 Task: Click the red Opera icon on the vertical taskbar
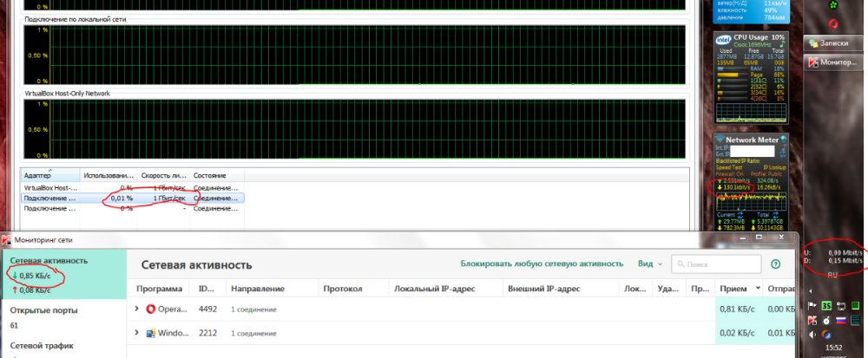point(832,23)
